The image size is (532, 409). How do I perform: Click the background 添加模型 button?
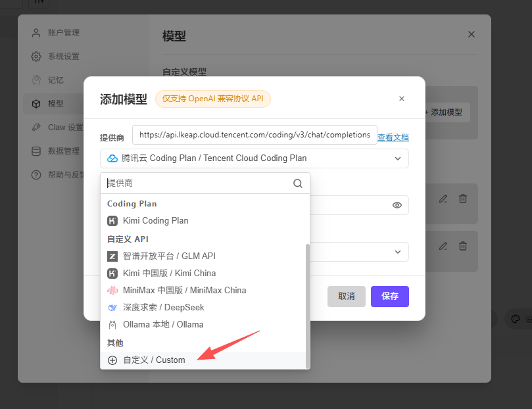click(x=447, y=112)
